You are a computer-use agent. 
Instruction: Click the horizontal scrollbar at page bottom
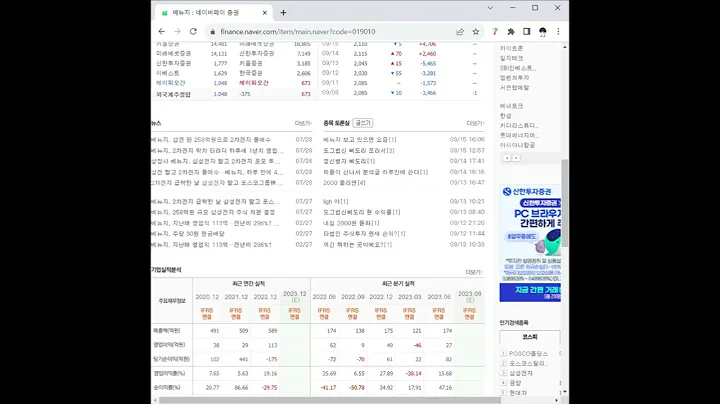tap(329, 400)
